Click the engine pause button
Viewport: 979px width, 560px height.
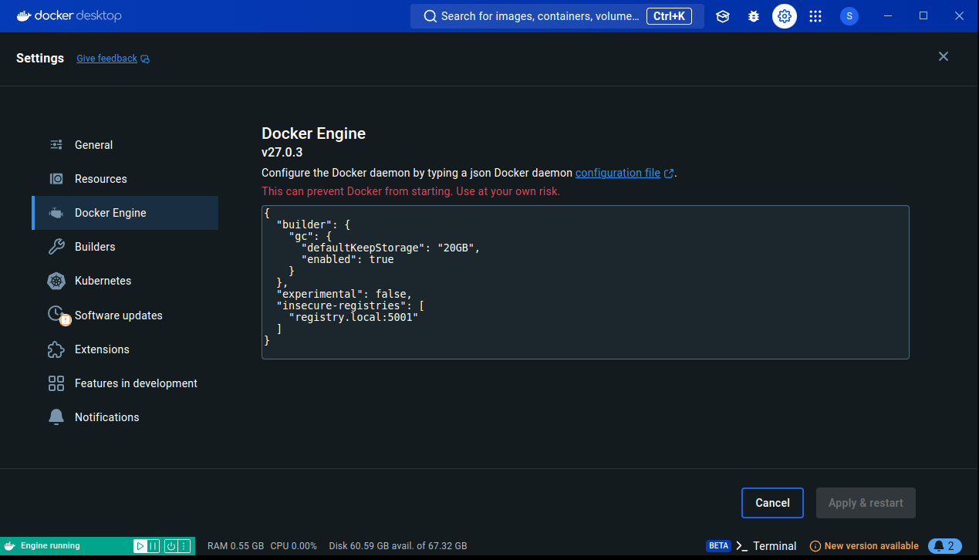154,546
